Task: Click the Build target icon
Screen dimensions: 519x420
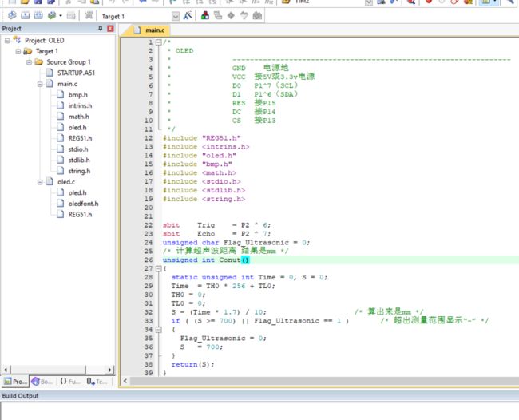Action: click(x=26, y=15)
